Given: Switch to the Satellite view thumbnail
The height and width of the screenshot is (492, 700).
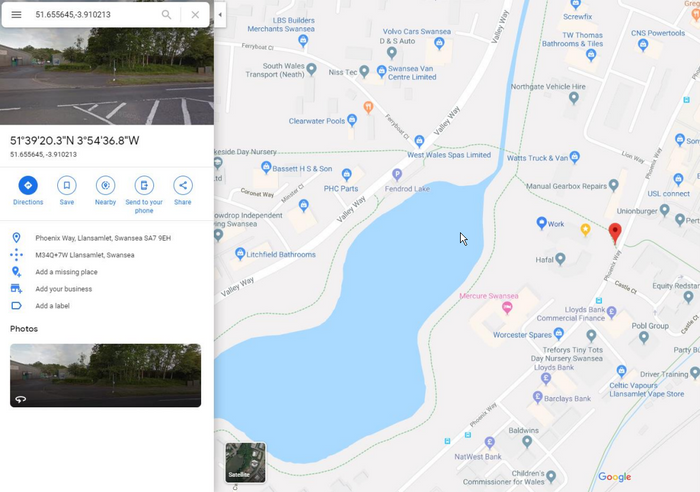Looking at the screenshot, I should click(246, 463).
